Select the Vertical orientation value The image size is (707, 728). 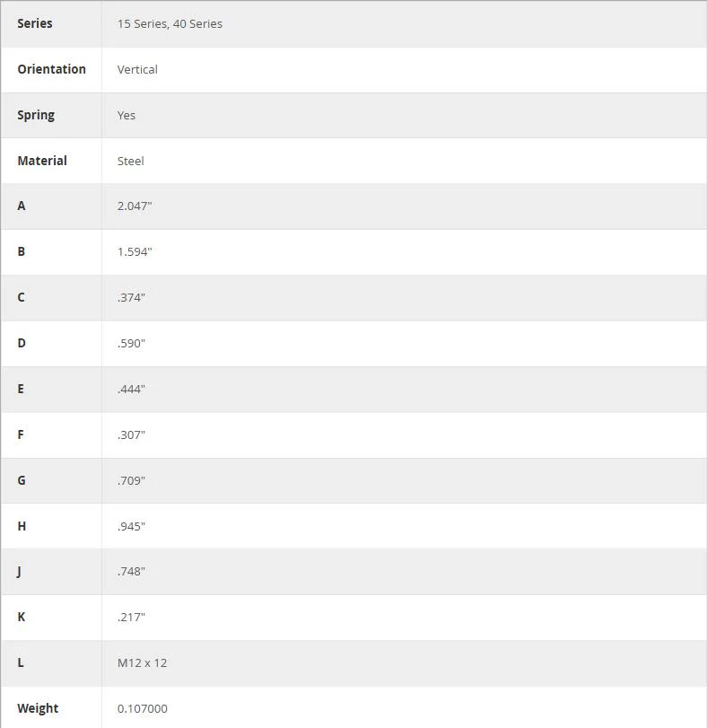click(137, 70)
